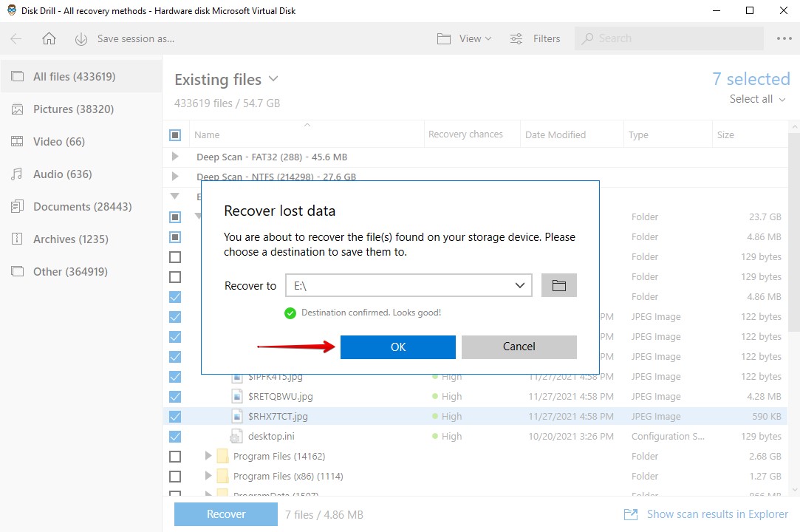Image resolution: width=800 pixels, height=532 pixels.
Task: Click the View folder icon
Action: coord(444,39)
